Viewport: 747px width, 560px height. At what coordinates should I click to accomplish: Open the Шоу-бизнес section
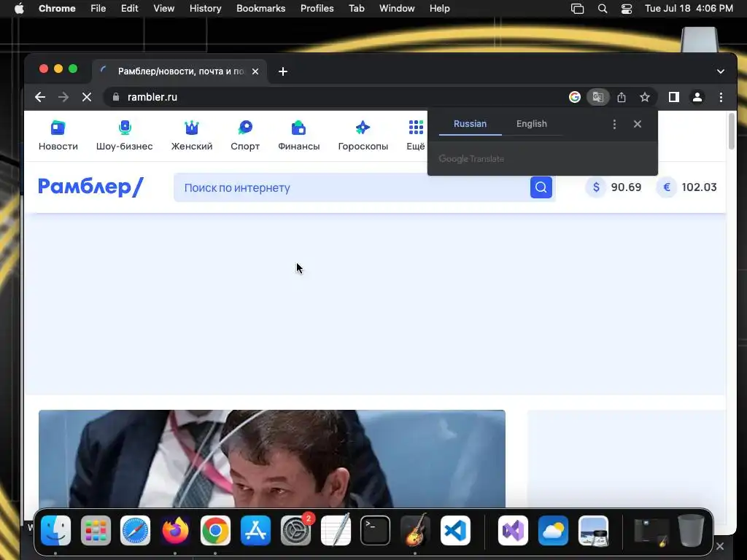124,136
